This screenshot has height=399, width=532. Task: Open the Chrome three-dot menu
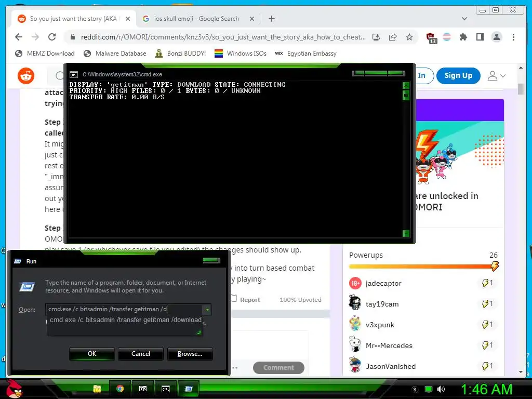tap(513, 37)
